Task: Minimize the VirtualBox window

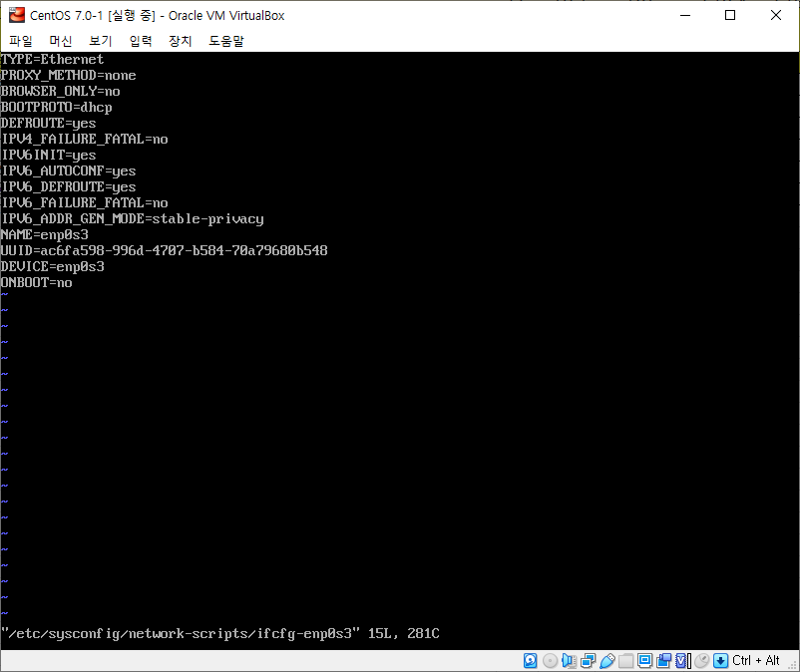Action: [685, 15]
